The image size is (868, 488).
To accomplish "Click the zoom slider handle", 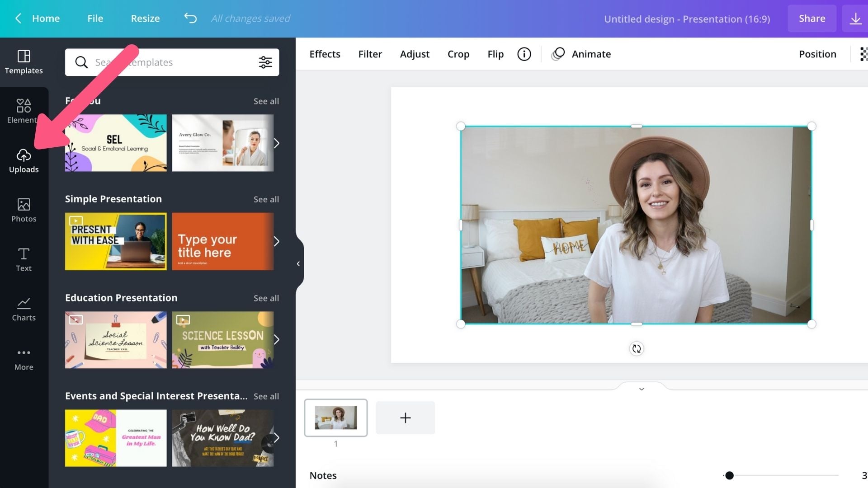I will (x=729, y=475).
